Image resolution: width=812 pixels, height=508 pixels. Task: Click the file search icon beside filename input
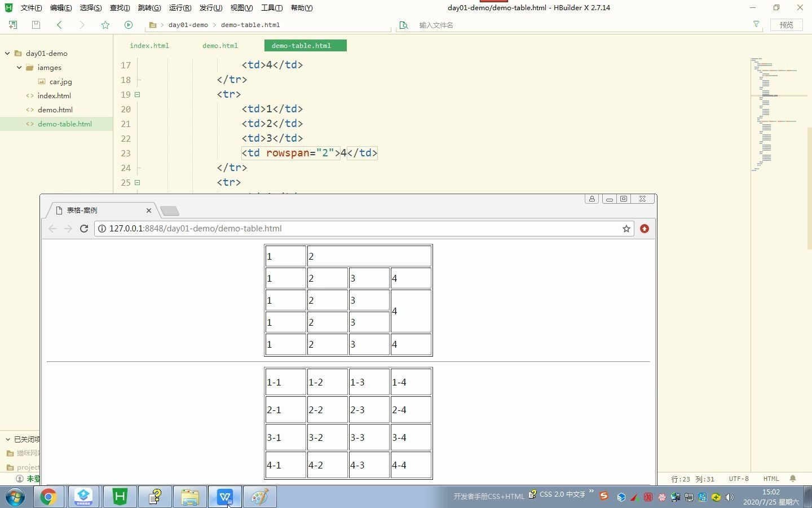404,25
